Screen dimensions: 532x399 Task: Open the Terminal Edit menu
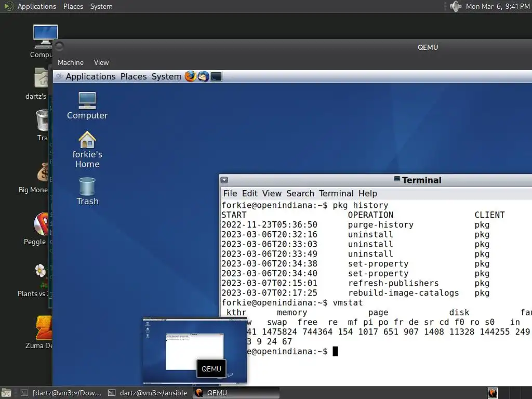point(250,193)
